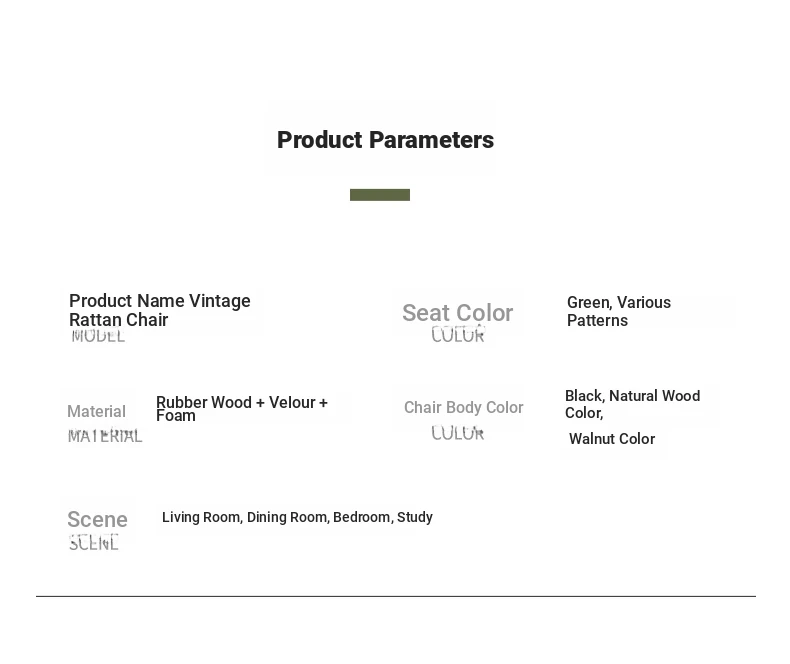Click the Chair Body Color label

tap(463, 407)
